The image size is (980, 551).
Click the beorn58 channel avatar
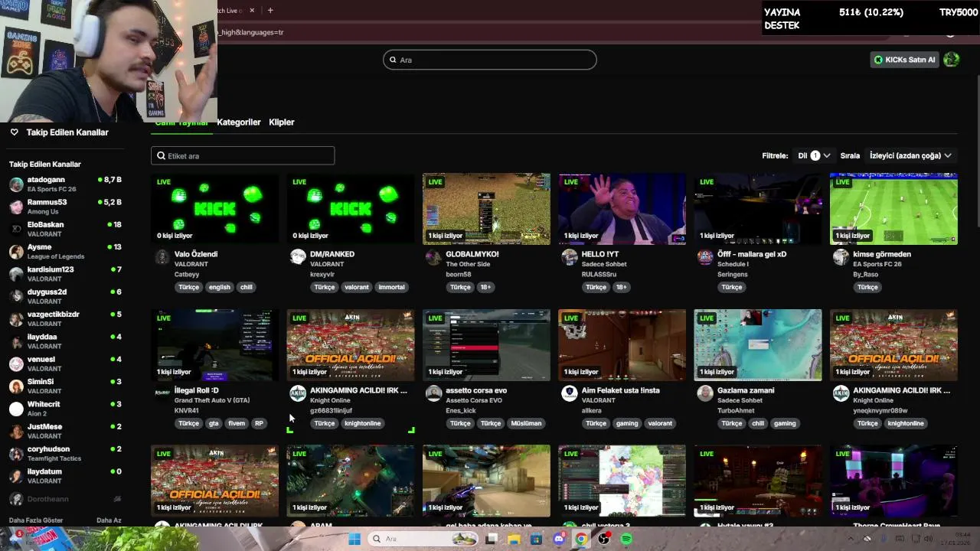click(x=433, y=257)
